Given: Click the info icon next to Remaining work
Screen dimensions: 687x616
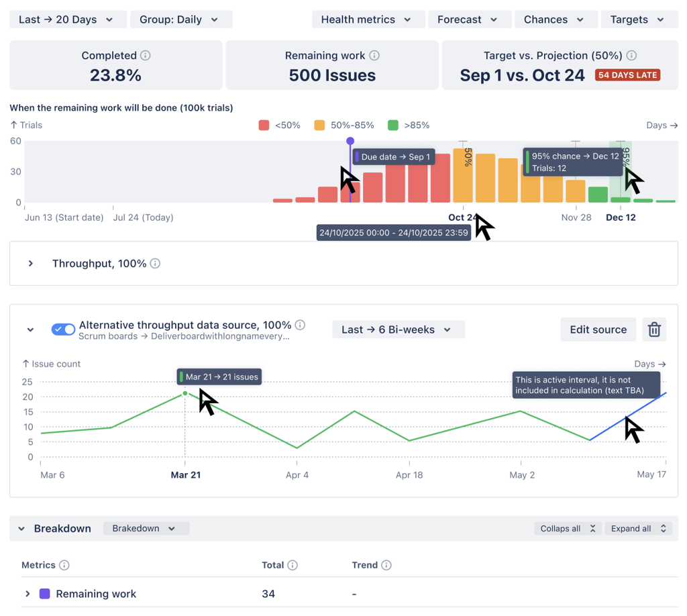Looking at the screenshot, I should [374, 56].
